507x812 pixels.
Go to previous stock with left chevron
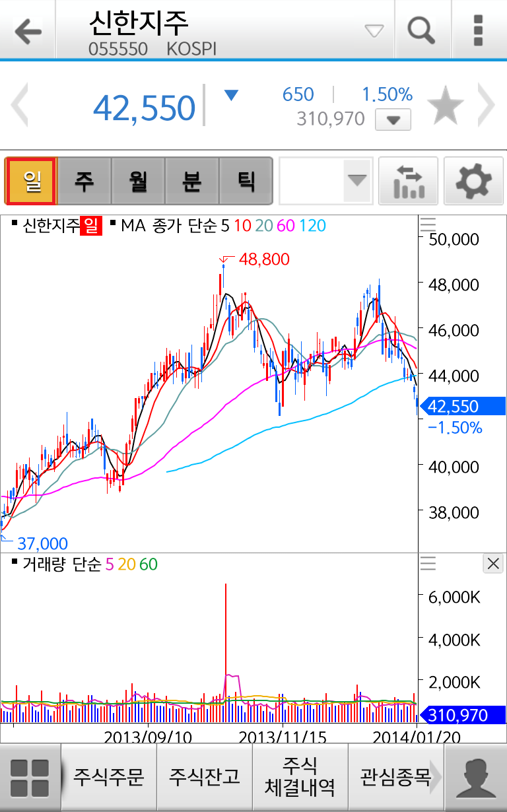pyautogui.click(x=20, y=105)
